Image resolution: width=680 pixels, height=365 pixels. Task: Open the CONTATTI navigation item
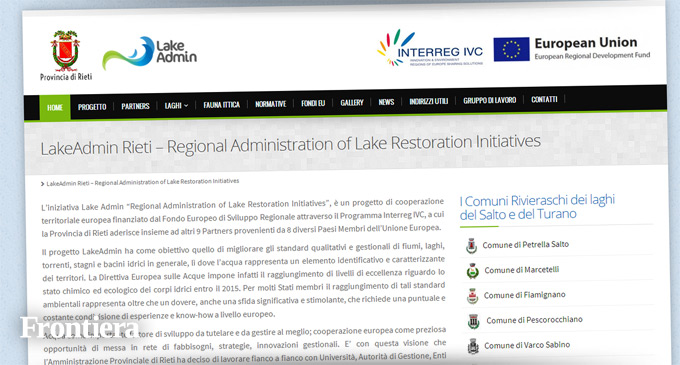(x=544, y=99)
